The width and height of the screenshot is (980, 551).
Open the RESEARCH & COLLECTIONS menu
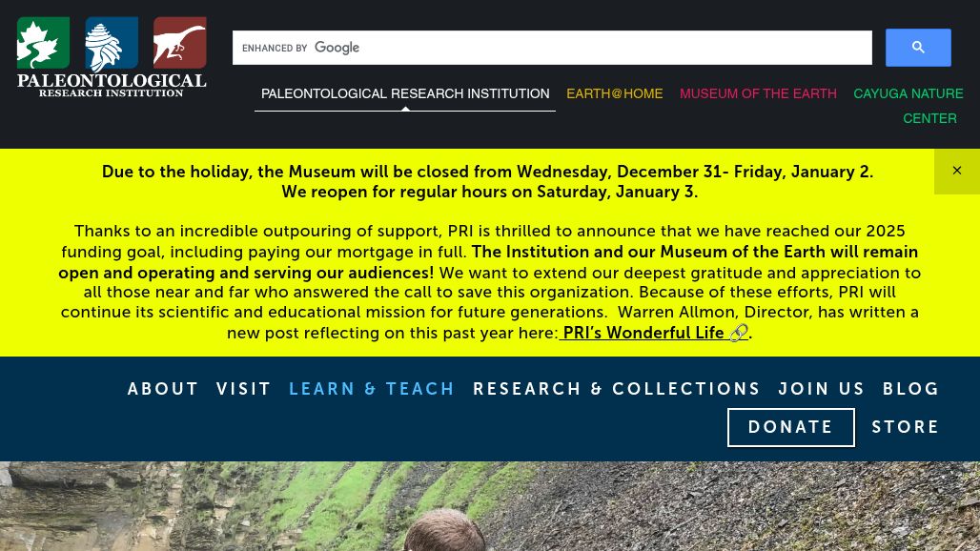(617, 389)
